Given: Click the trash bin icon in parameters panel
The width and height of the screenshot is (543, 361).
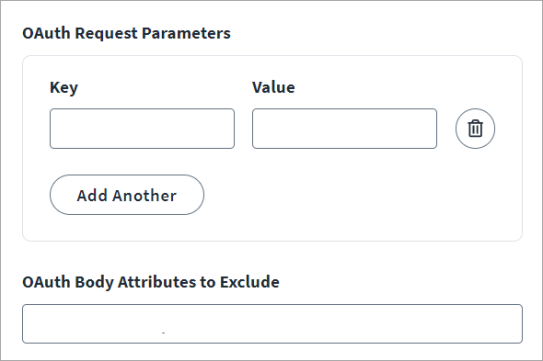Looking at the screenshot, I should point(475,129).
